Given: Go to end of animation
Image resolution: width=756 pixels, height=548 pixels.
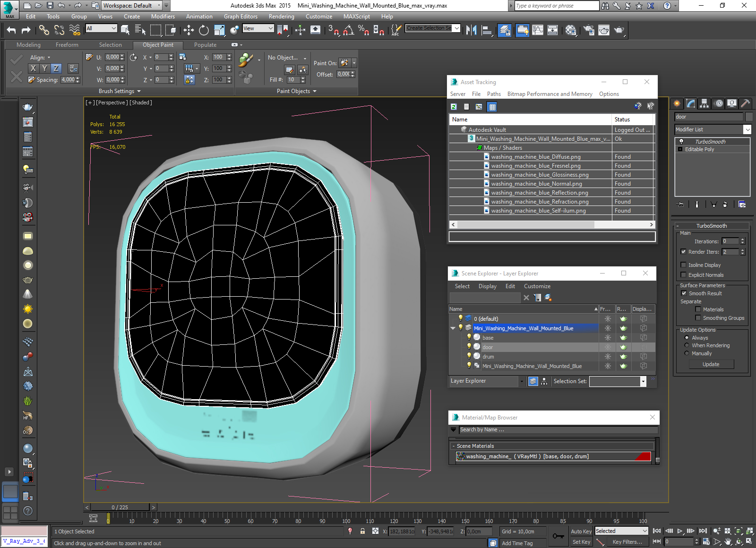Looking at the screenshot, I should tap(703, 531).
